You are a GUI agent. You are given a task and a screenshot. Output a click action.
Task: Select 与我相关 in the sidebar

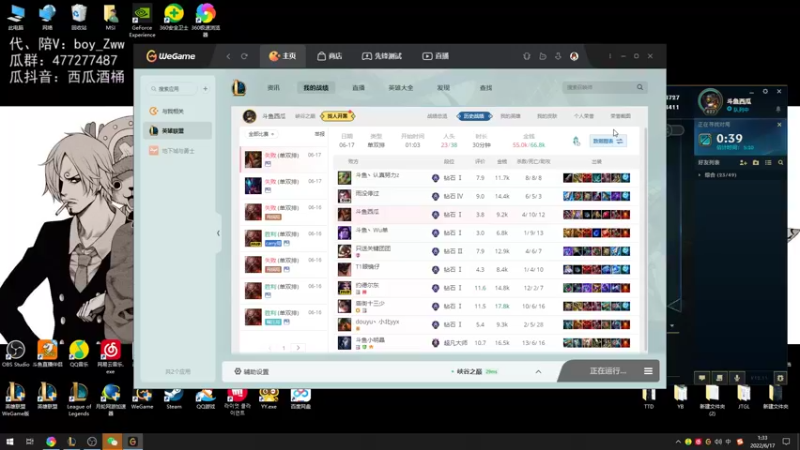tap(177, 111)
